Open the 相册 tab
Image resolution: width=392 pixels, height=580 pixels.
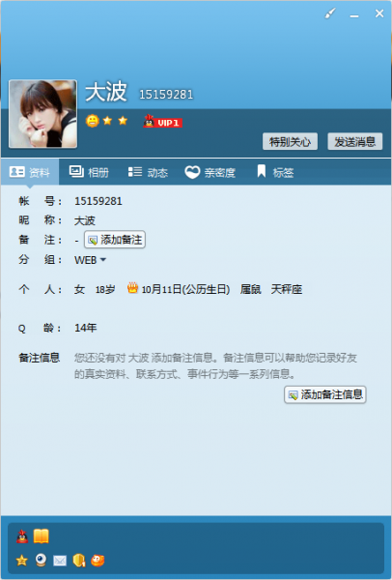(x=89, y=172)
